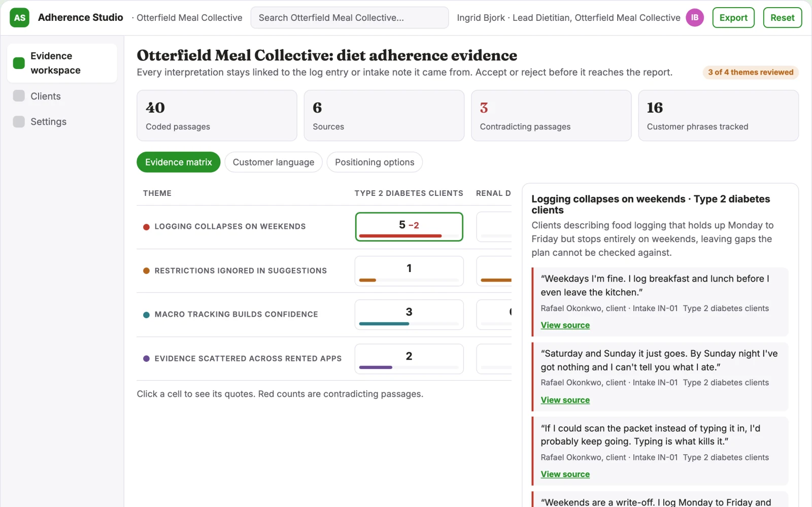Export the evidence report
The height and width of the screenshot is (507, 812).
[x=733, y=18]
